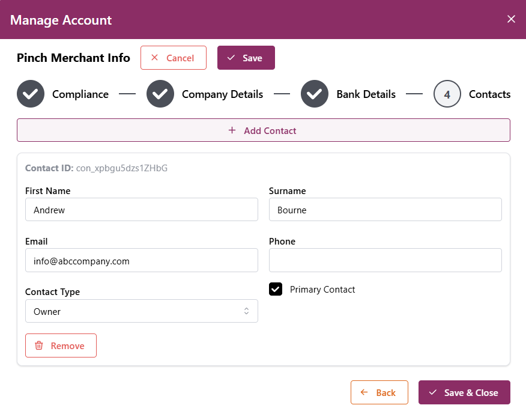Click the Company Details checkmark circle
This screenshot has height=420, width=526.
click(160, 94)
